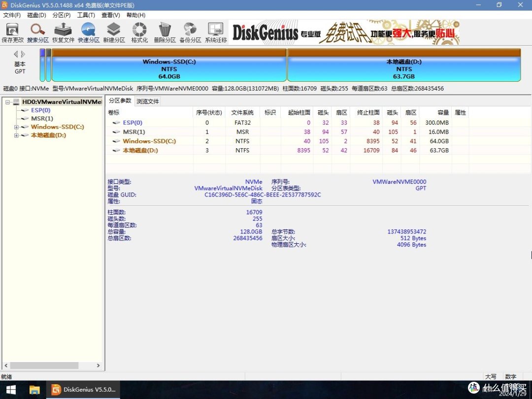Go to next disk with right arrow
532x399 pixels.
coord(23,54)
